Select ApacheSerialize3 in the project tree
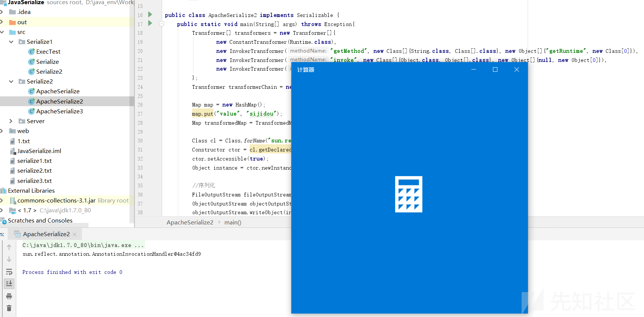 coord(59,111)
